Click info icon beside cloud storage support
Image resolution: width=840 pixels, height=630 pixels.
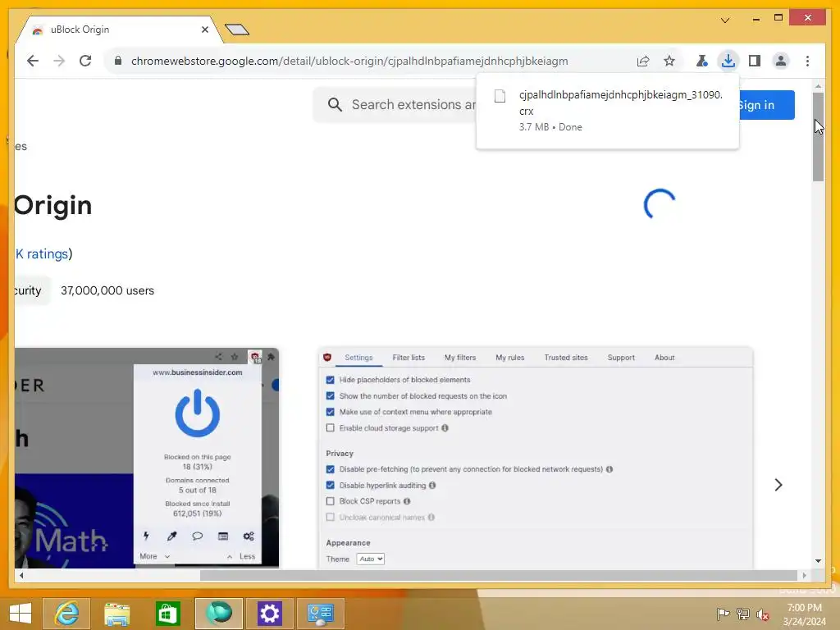pyautogui.click(x=445, y=428)
